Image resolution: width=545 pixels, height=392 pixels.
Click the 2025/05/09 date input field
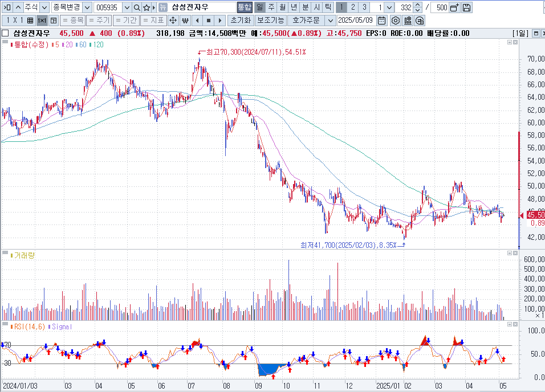point(356,21)
